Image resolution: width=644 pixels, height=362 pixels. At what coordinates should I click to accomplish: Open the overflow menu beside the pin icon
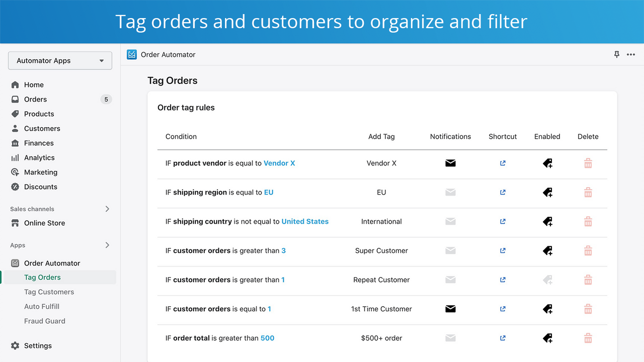pos(631,54)
